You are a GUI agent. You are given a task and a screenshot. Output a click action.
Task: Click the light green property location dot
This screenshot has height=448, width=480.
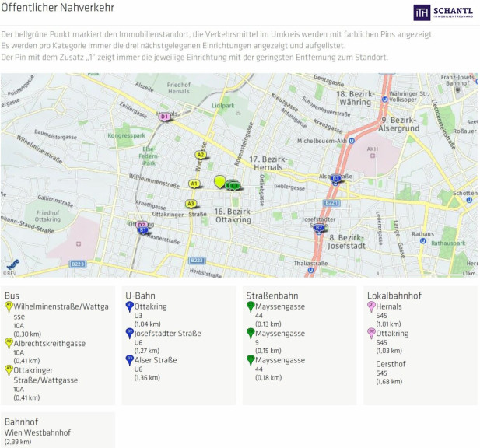pyautogui.click(x=220, y=182)
